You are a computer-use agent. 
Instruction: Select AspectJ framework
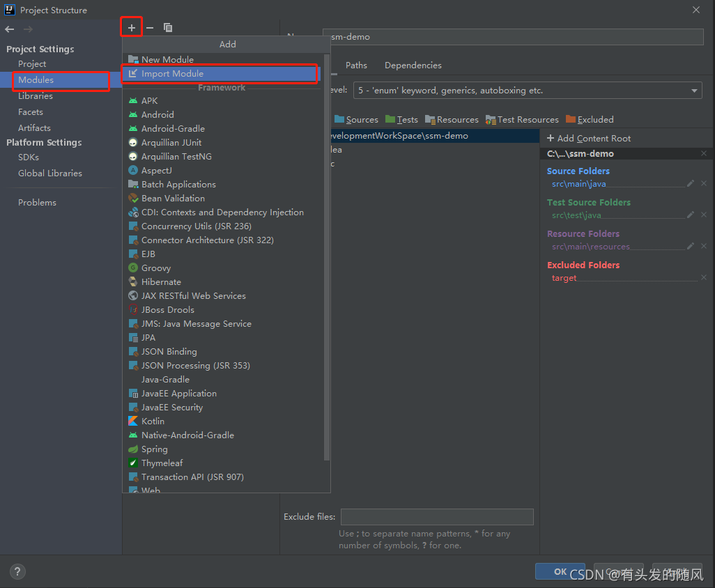pos(224,171)
